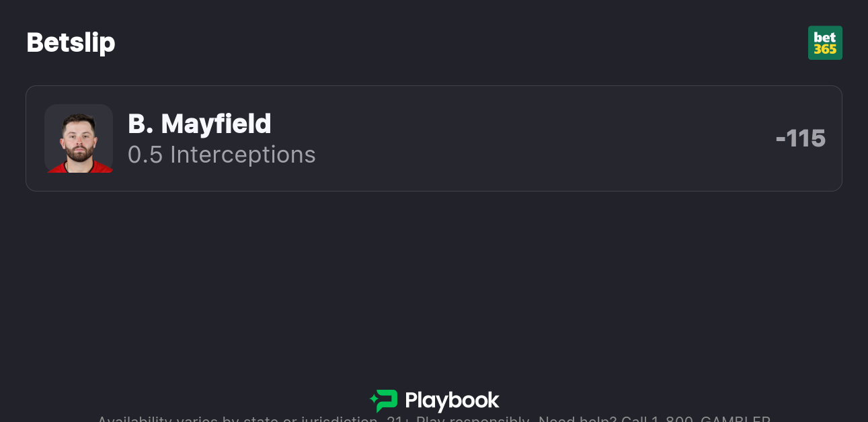Click the Betslip heading
This screenshot has width=868, height=422.
[71, 42]
